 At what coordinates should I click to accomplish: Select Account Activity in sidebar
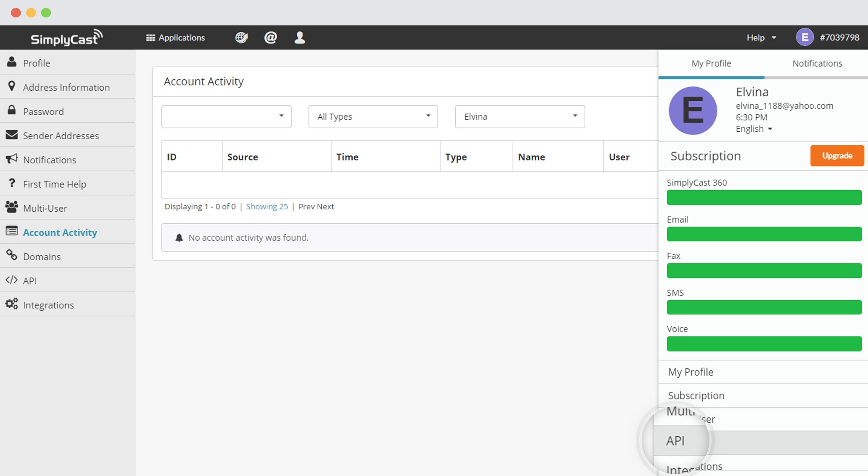(x=68, y=231)
